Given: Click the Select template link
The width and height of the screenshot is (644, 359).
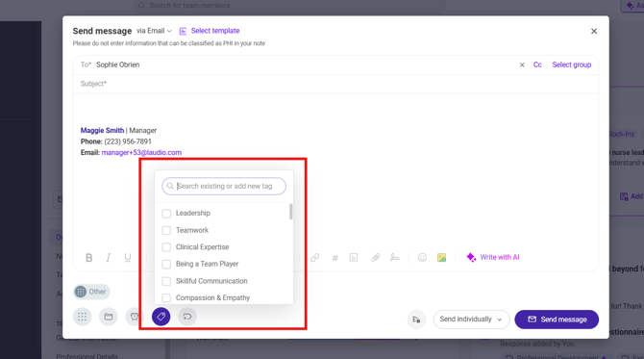Looking at the screenshot, I should (215, 31).
